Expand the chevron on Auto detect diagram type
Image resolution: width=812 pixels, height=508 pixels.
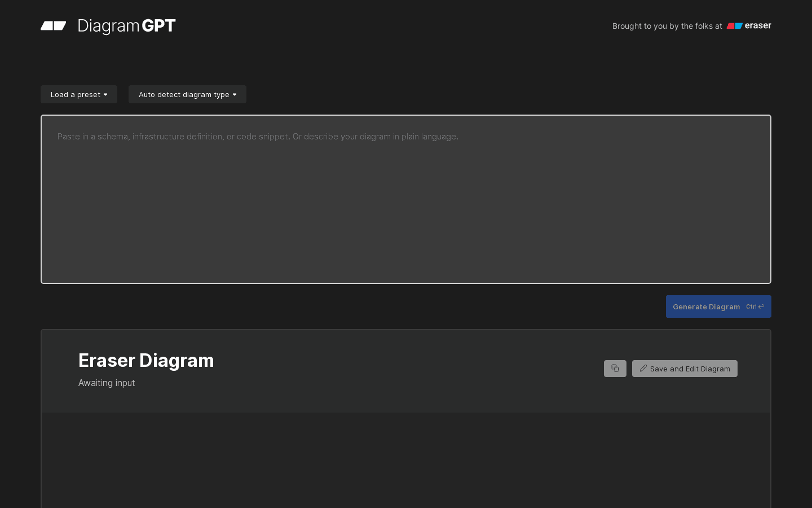point(235,94)
